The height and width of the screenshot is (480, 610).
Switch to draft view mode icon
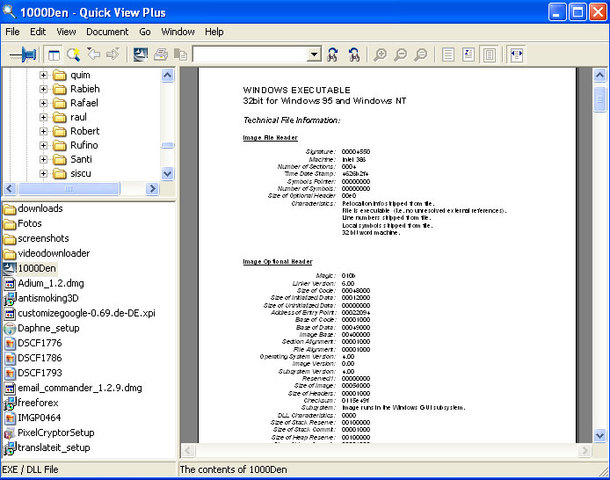pos(448,55)
